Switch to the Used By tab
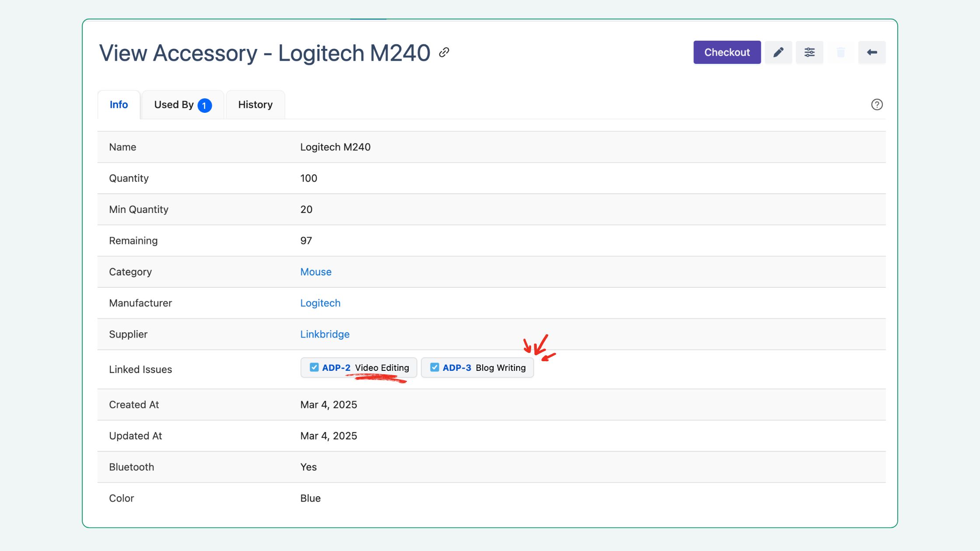The width and height of the screenshot is (980, 551). [x=174, y=105]
